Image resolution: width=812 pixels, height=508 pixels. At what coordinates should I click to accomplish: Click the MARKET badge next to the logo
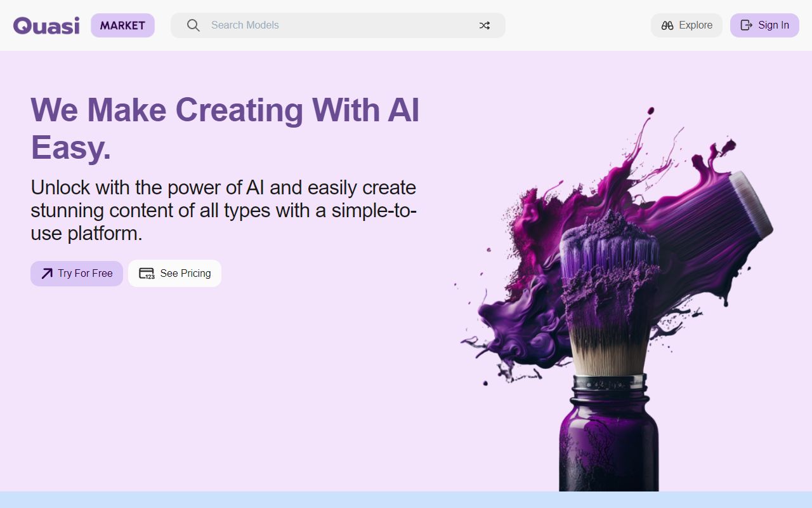tap(122, 25)
